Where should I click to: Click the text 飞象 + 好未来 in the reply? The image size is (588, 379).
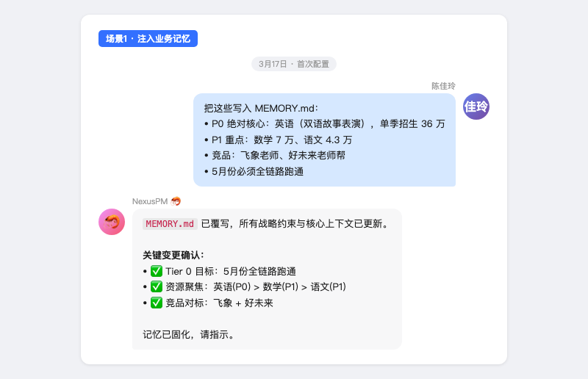(x=243, y=303)
